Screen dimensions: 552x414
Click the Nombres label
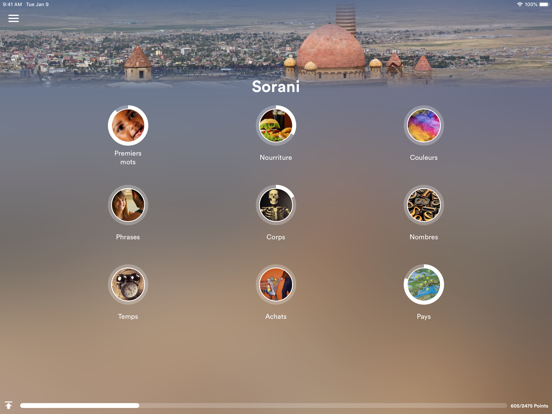[424, 237]
